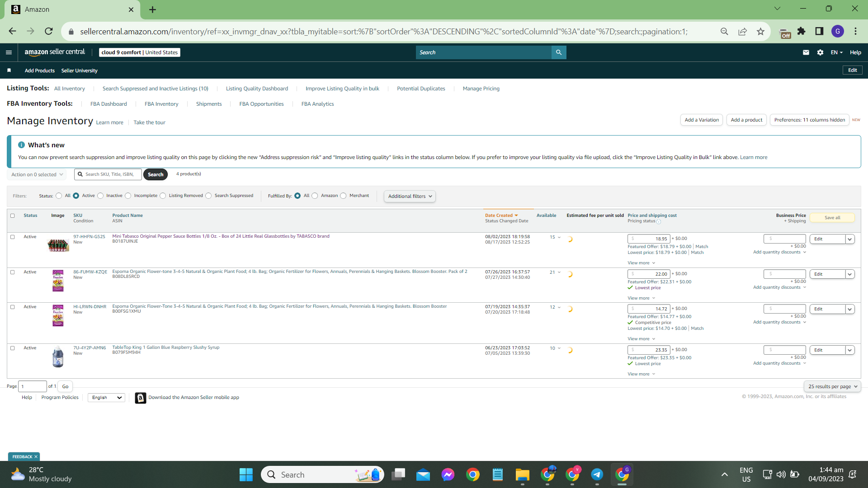The height and width of the screenshot is (488, 868).
Task: Close the FEEDBACK tab
Action: click(36, 457)
